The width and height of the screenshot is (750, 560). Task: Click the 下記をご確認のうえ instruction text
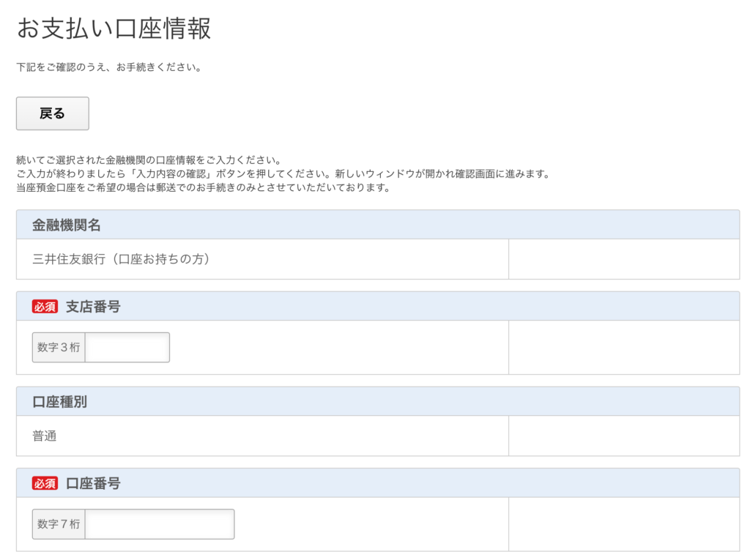pos(109,67)
